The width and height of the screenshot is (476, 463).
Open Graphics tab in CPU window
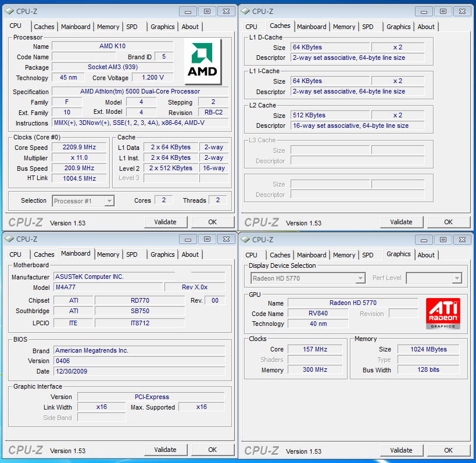pyautogui.click(x=163, y=27)
